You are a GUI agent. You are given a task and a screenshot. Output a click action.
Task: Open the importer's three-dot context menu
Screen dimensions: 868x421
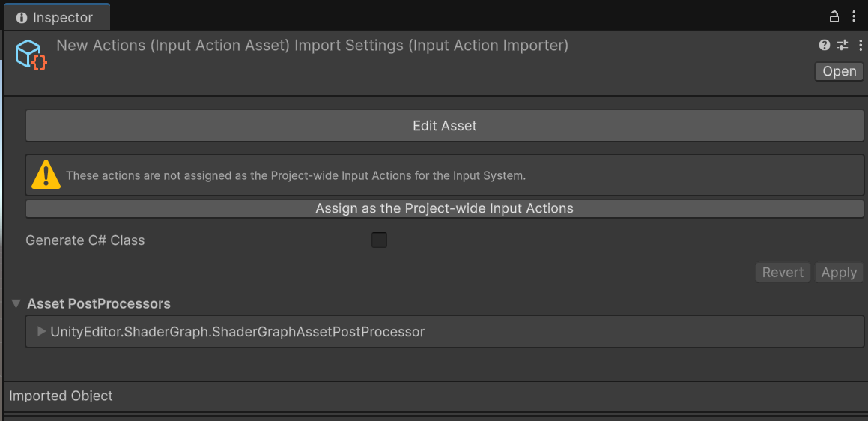(x=859, y=46)
